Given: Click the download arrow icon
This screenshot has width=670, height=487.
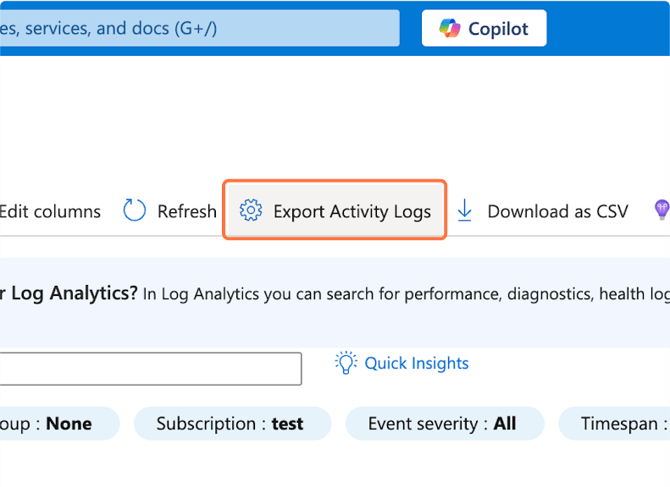Looking at the screenshot, I should (x=464, y=211).
